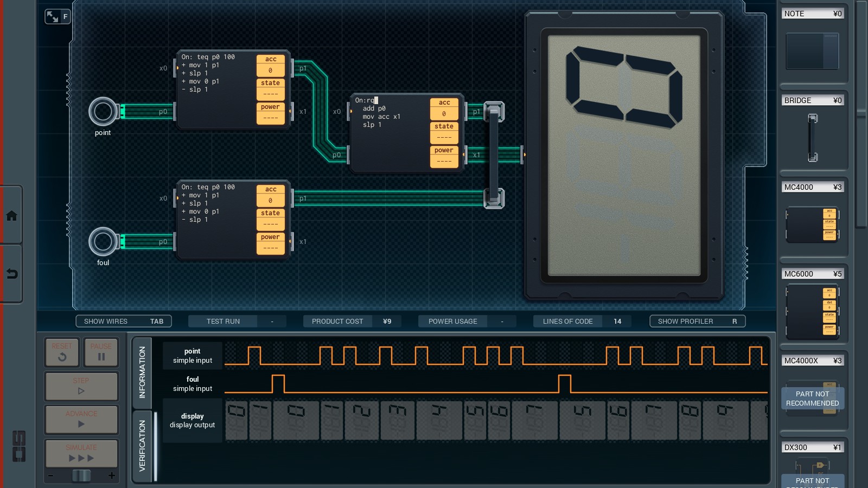The height and width of the screenshot is (488, 868).
Task: Click the LCD display component on the board
Action: tap(624, 156)
